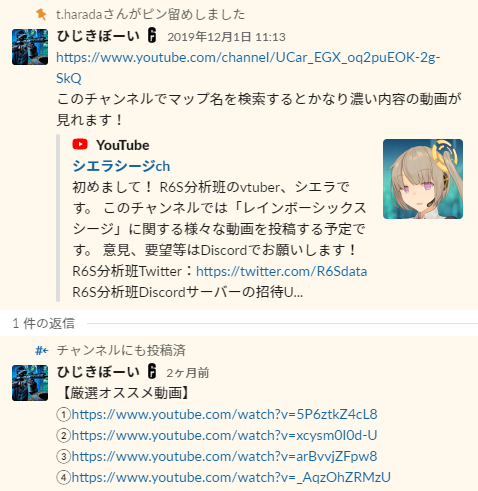Click the channel-posted hash arrow icon
478x491 pixels.
pyautogui.click(x=42, y=351)
